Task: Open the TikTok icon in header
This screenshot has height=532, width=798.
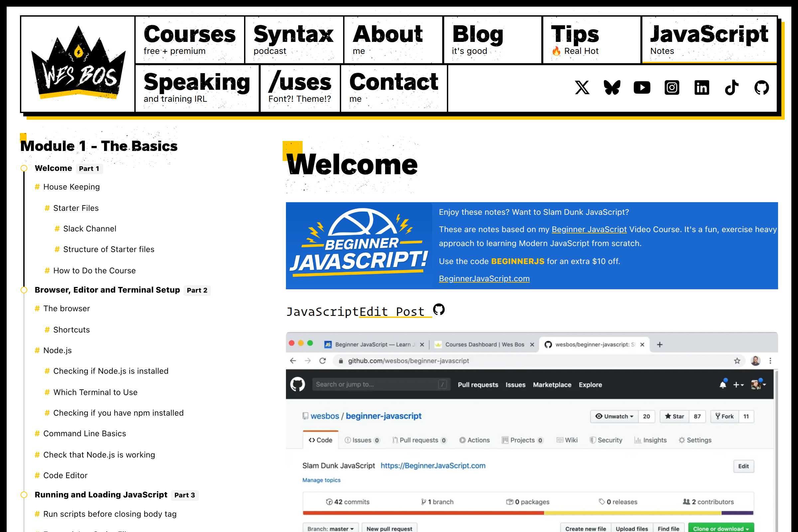Action: pos(731,87)
